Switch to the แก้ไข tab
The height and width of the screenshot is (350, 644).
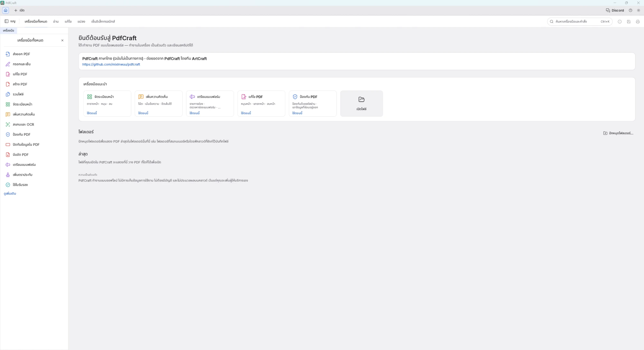68,22
